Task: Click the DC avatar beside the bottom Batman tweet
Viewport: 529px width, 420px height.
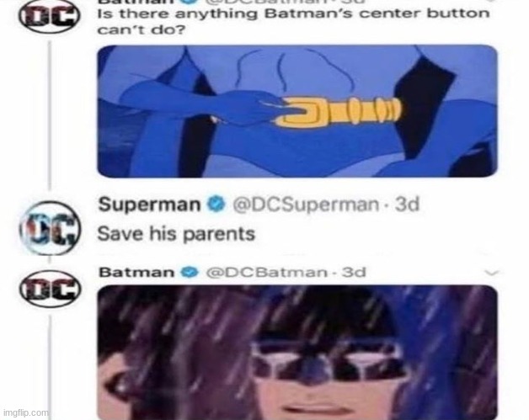Action: [50, 289]
